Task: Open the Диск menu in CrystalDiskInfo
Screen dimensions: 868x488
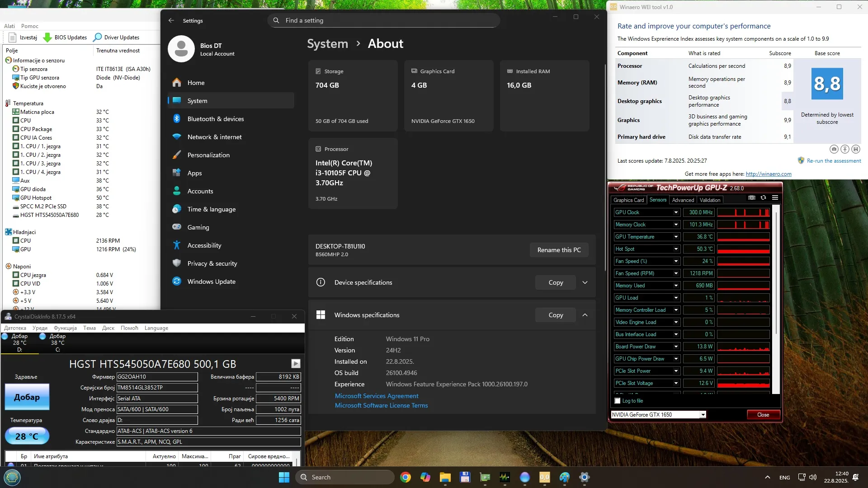Action: coord(108,328)
